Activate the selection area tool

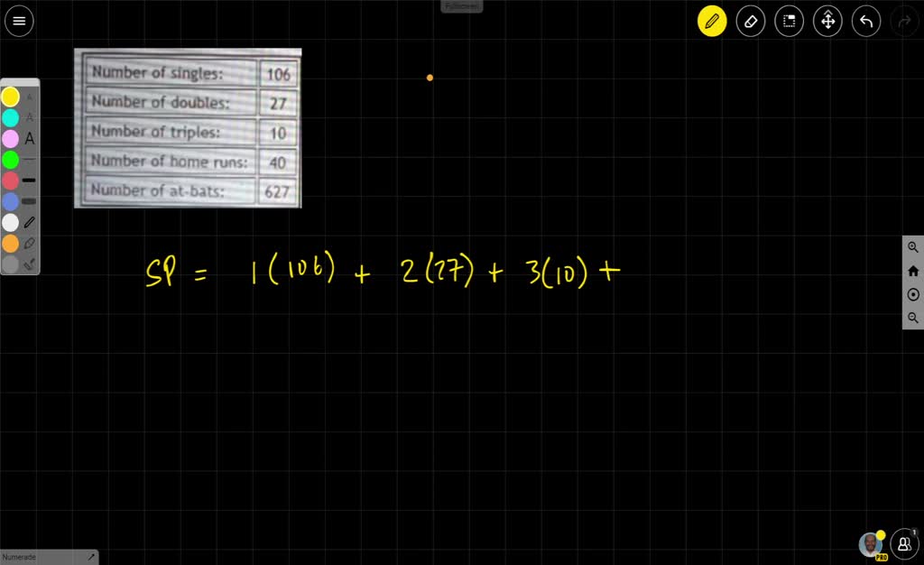coord(789,21)
